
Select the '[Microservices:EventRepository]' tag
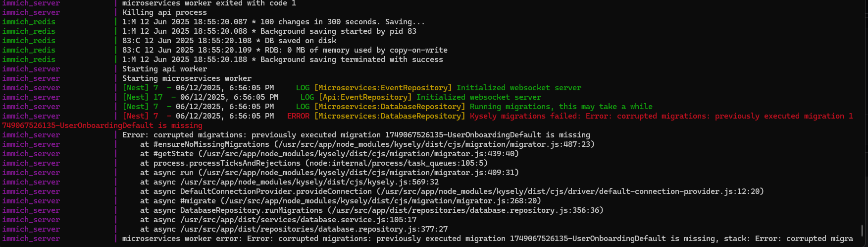383,88
